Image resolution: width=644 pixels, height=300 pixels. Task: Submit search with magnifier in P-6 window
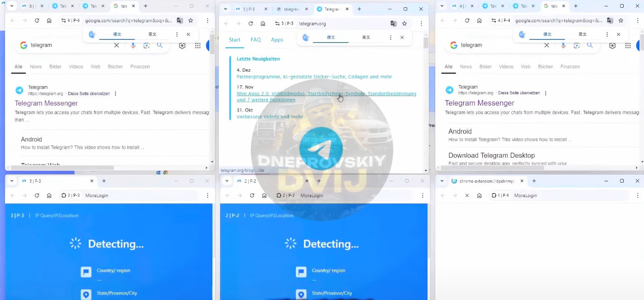click(x=160, y=45)
